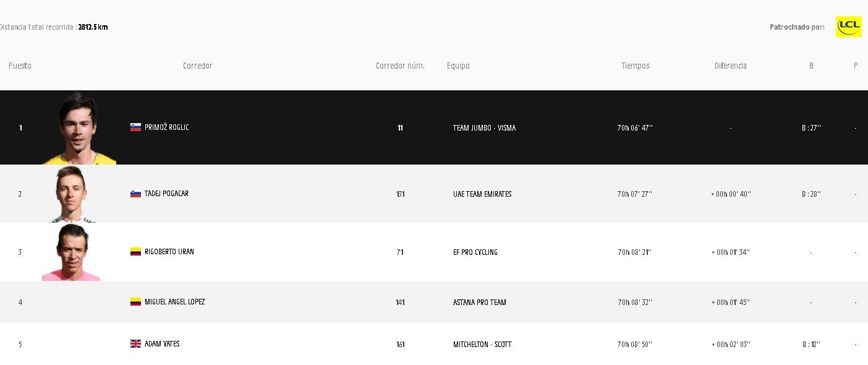The height and width of the screenshot is (365, 868).
Task: Go to Adam Yates rider page
Action: point(162,344)
